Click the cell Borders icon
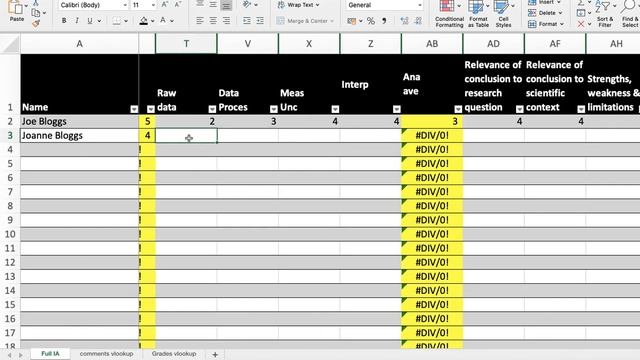Image resolution: width=640 pixels, height=360 pixels. pos(117,20)
